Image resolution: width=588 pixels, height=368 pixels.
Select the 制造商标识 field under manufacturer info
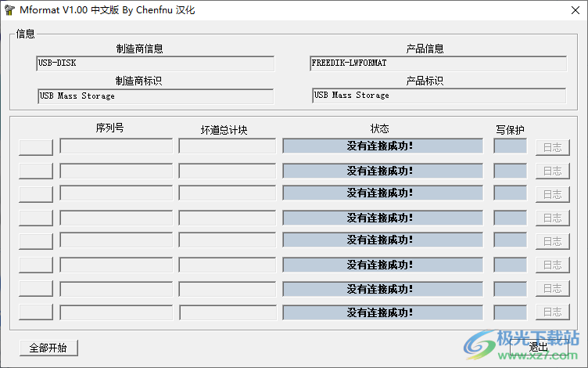pyautogui.click(x=156, y=96)
